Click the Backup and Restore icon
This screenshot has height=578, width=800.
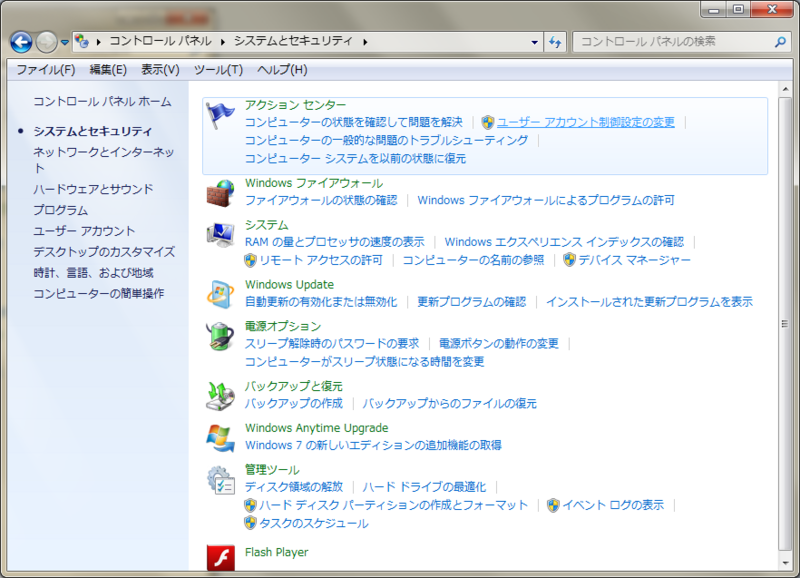[220, 396]
